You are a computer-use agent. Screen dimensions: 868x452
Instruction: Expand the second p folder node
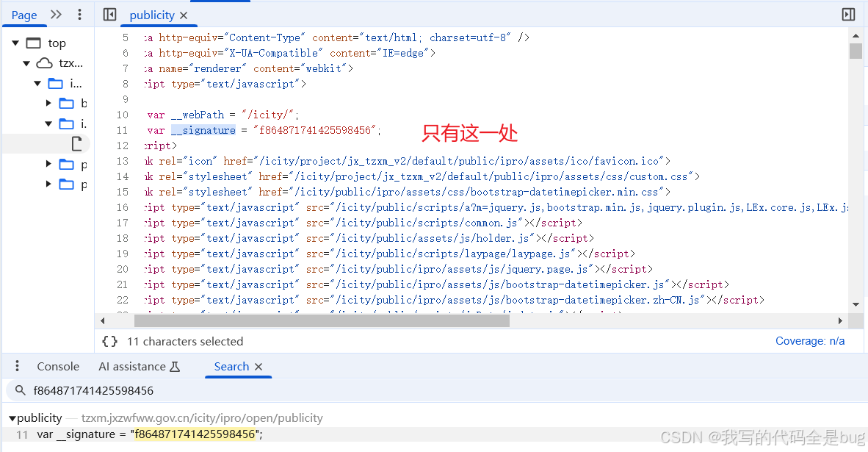point(48,184)
